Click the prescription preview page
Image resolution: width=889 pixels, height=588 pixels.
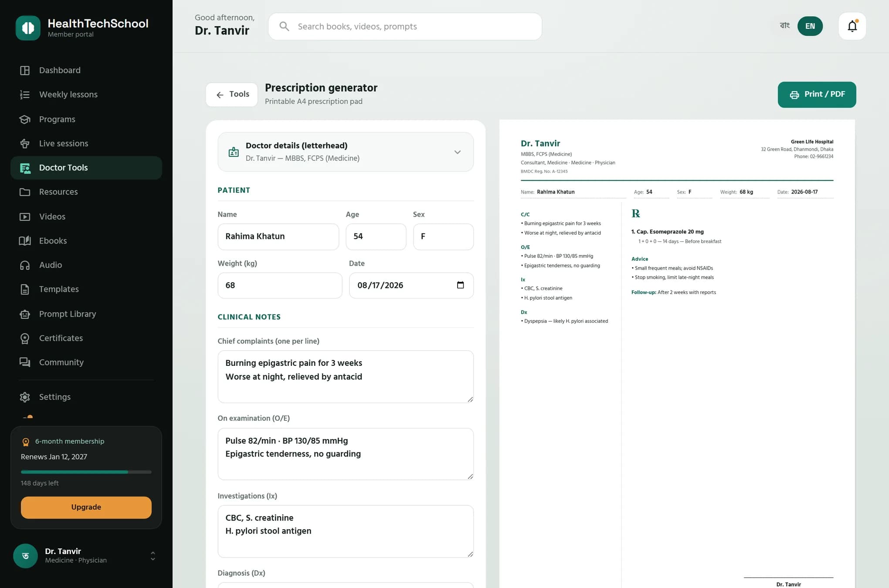coord(677,354)
